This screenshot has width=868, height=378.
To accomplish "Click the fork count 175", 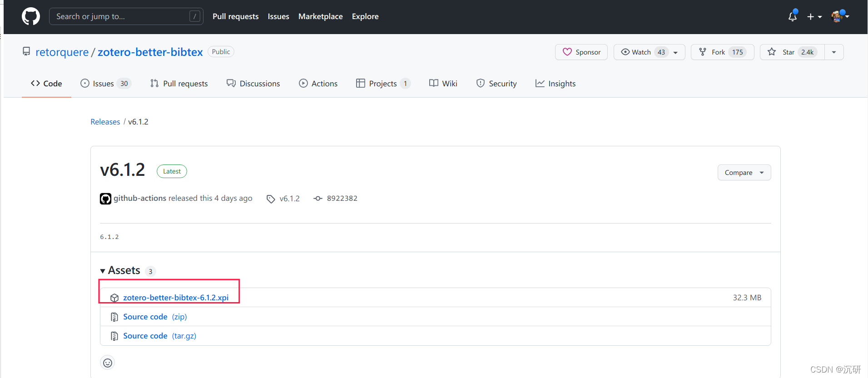I will tap(738, 52).
